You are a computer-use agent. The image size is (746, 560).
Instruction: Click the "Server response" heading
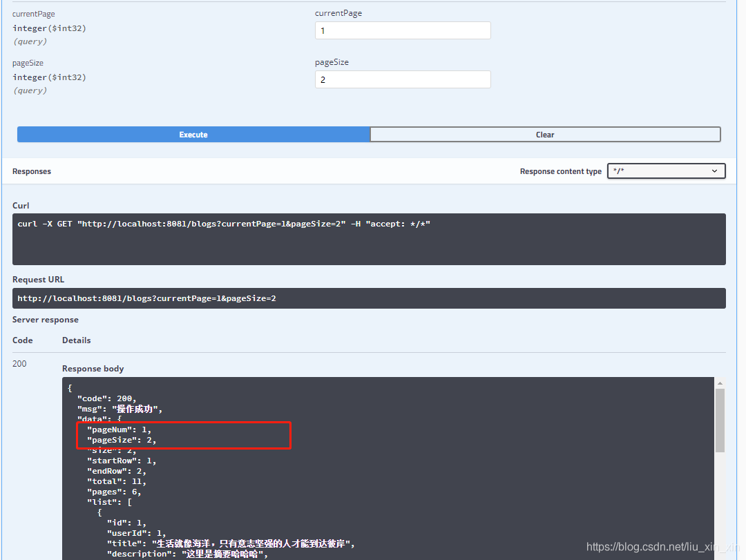click(x=45, y=320)
